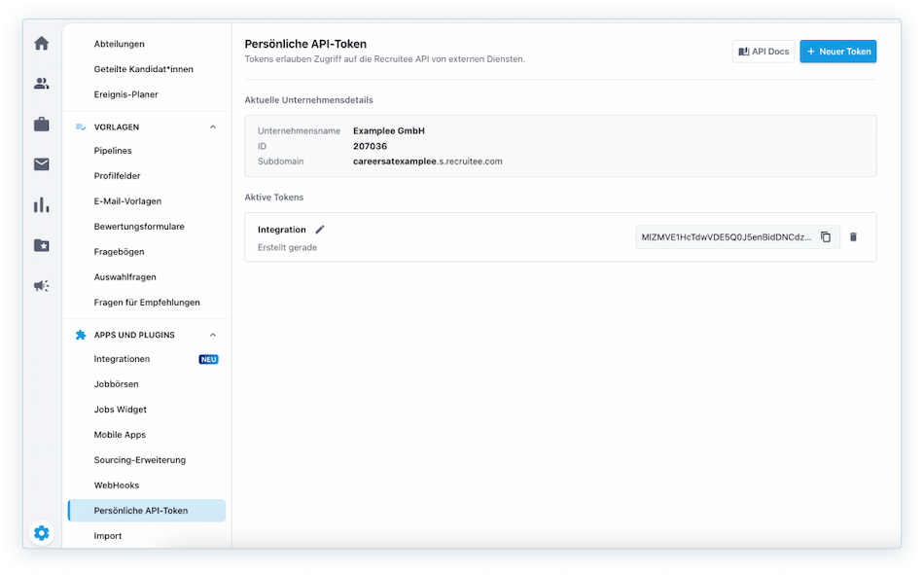The image size is (924, 575).
Task: Click the API token text field
Action: pyautogui.click(x=726, y=237)
